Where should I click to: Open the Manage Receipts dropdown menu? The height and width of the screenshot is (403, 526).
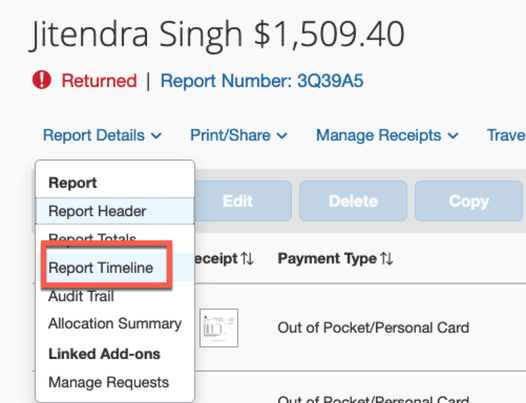(x=387, y=135)
